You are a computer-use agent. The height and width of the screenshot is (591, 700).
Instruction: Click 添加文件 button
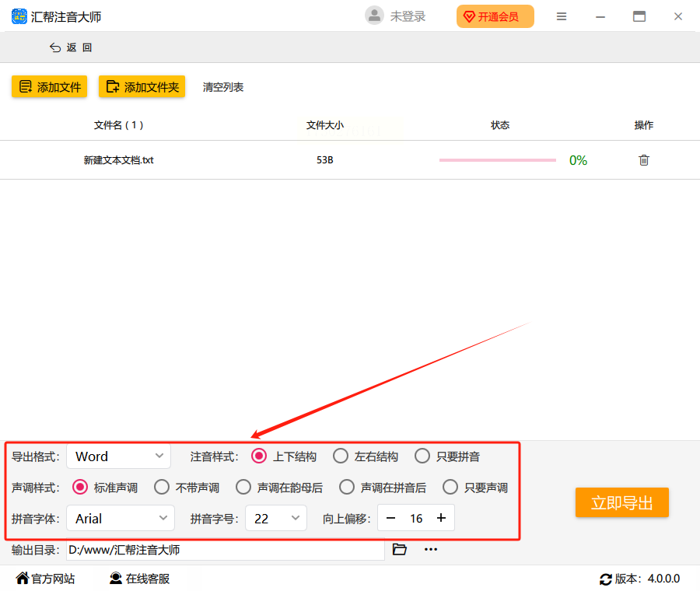[50, 86]
